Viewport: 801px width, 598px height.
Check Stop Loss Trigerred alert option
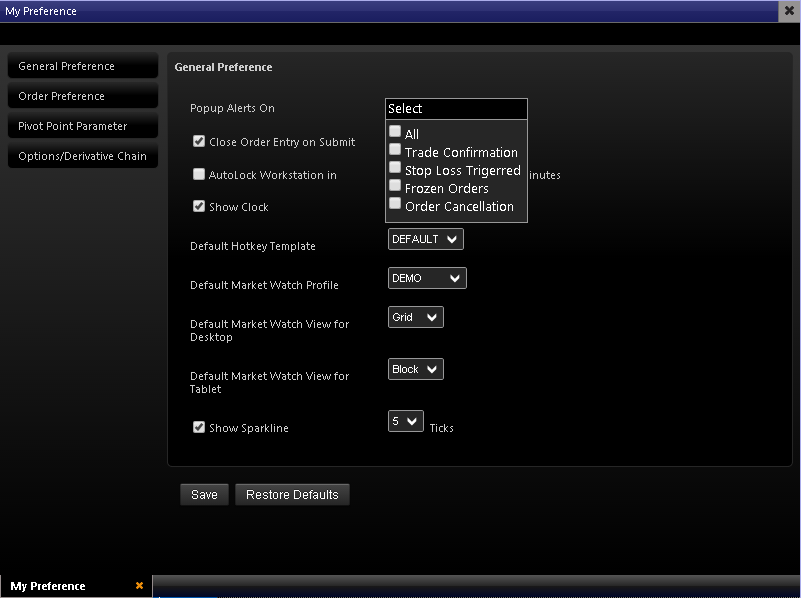pos(395,168)
